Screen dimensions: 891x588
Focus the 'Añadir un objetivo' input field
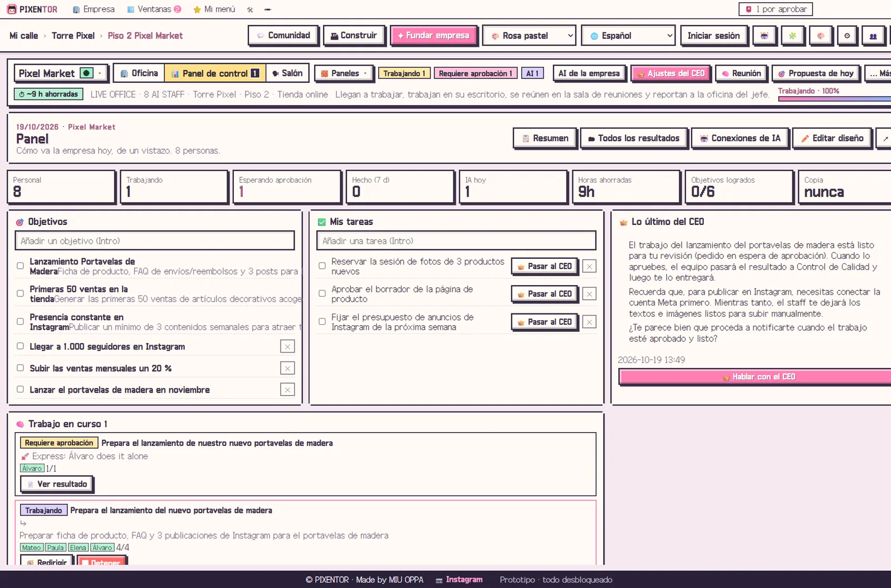tap(155, 241)
